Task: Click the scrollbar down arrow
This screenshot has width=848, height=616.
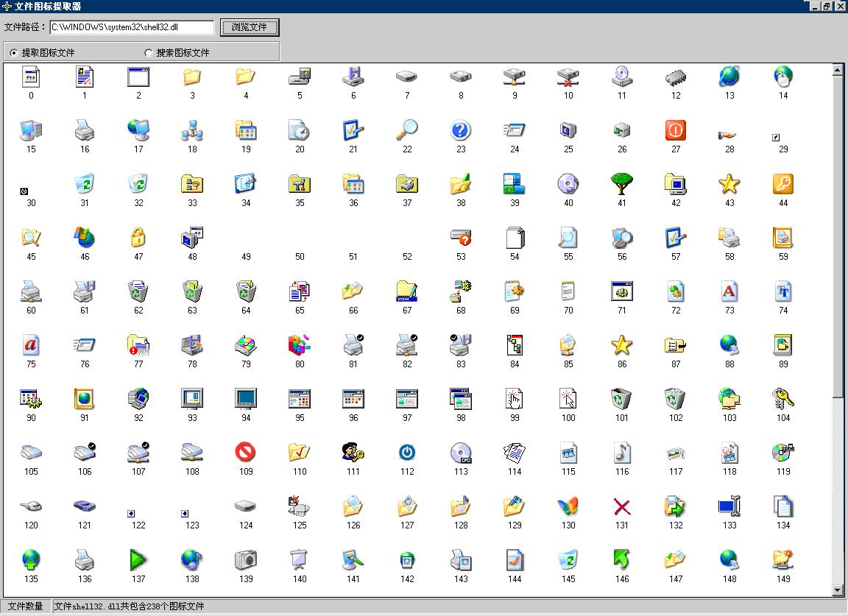Action: coord(838,590)
